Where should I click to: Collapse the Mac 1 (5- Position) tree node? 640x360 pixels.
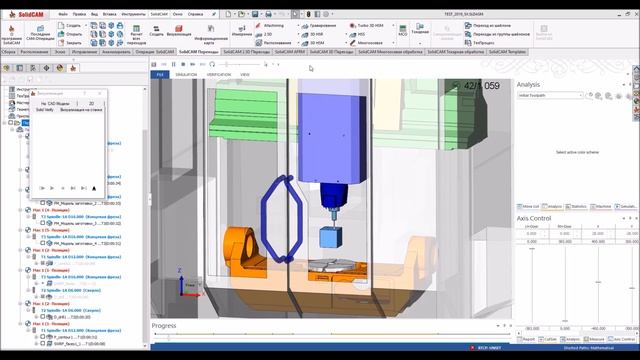click(20, 230)
